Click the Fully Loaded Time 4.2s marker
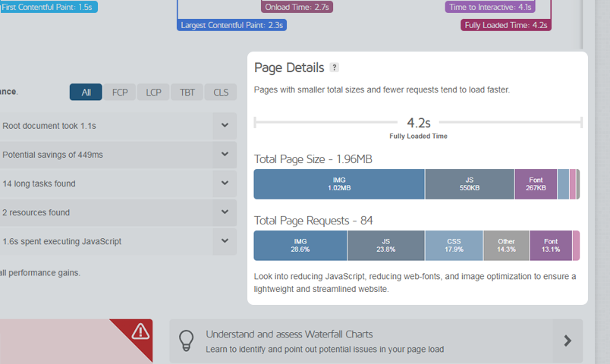This screenshot has height=364, width=610. [506, 25]
